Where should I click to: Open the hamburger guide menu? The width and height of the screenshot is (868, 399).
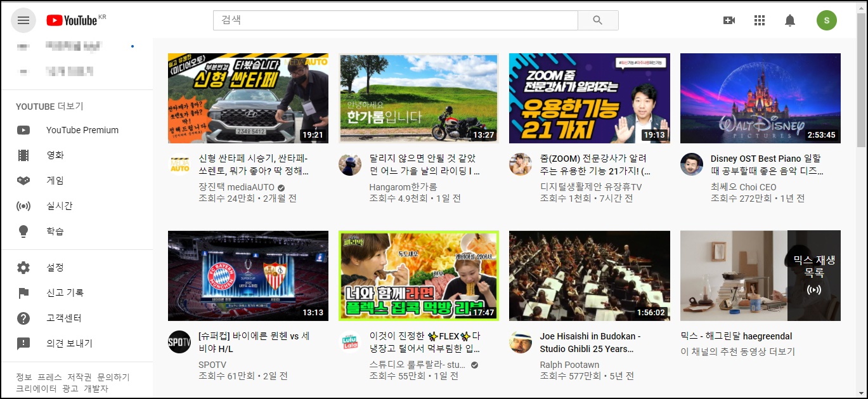click(x=23, y=20)
